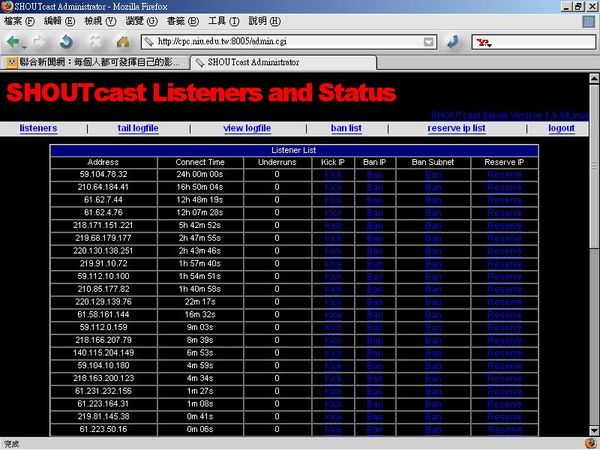Viewport: 600px width, 450px height.
Task: Click the vertical scrollbar down arrow
Action: [594, 430]
